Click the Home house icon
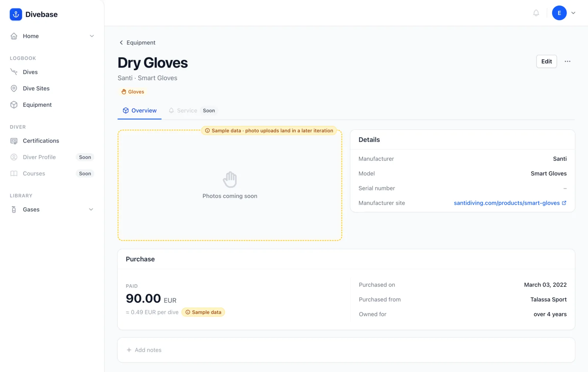Image resolution: width=588 pixels, height=372 pixels. click(14, 36)
